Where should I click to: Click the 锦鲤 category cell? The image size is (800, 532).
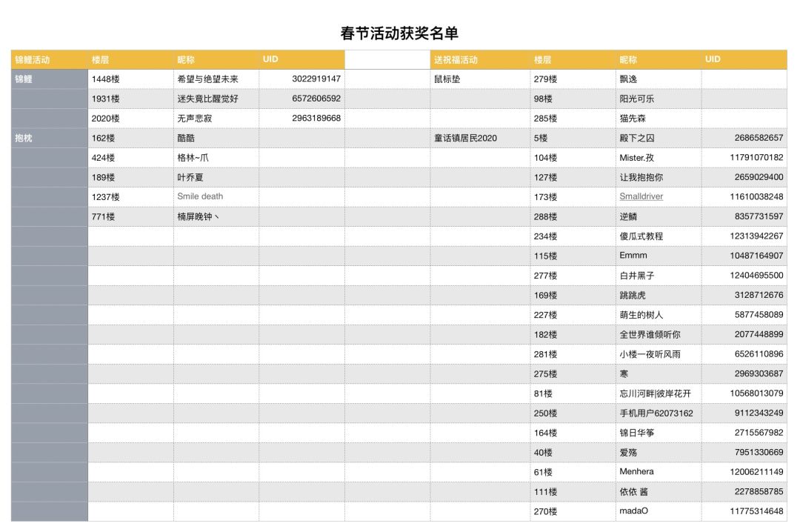50,79
